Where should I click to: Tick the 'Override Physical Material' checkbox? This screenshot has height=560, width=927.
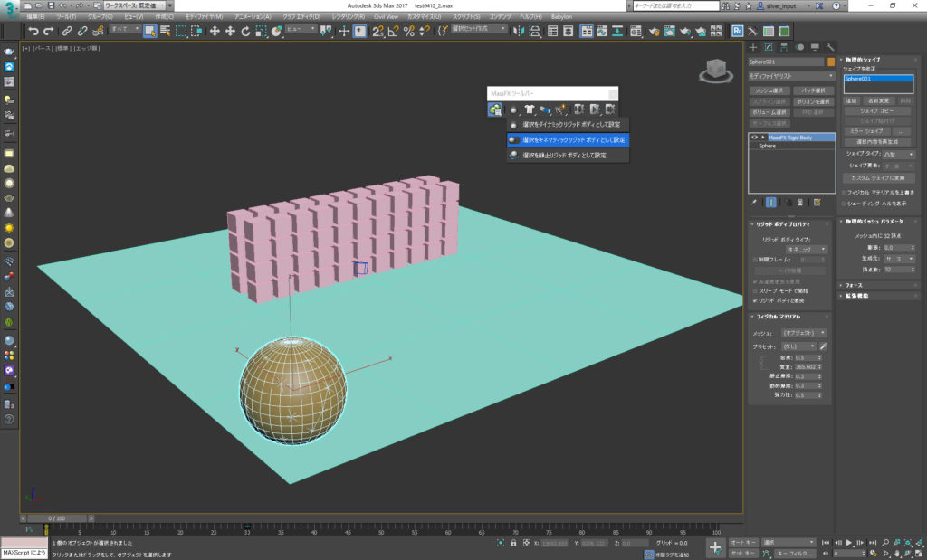pos(845,192)
